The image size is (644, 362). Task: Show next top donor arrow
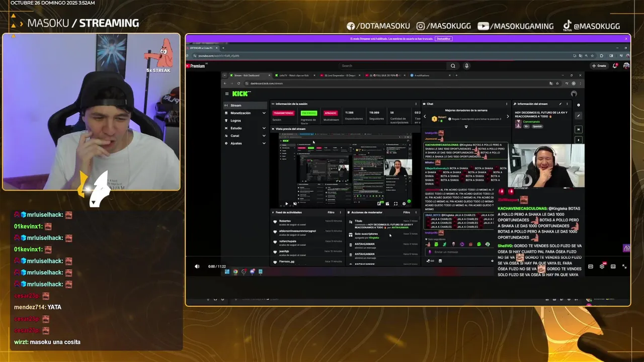tap(507, 116)
